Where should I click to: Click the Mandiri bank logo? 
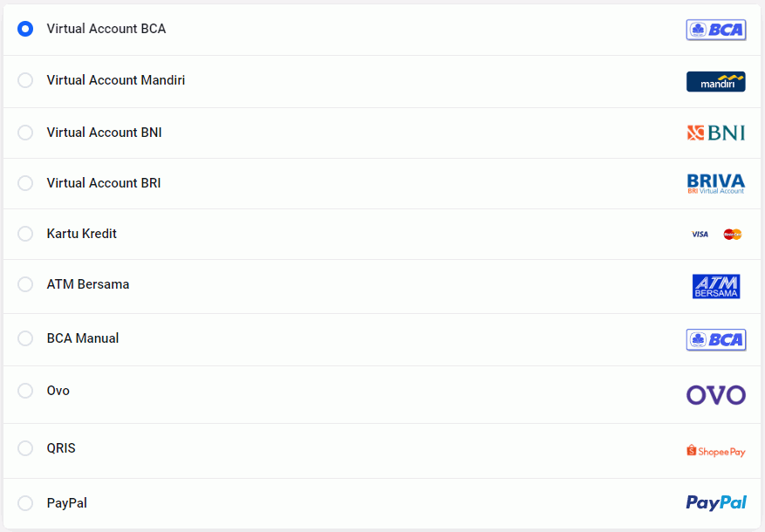(715, 81)
